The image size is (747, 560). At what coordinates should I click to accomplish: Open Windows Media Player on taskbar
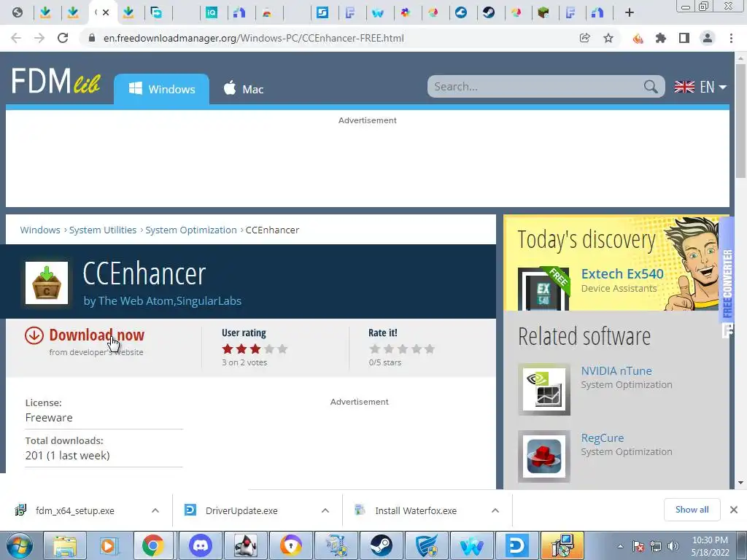109,545
